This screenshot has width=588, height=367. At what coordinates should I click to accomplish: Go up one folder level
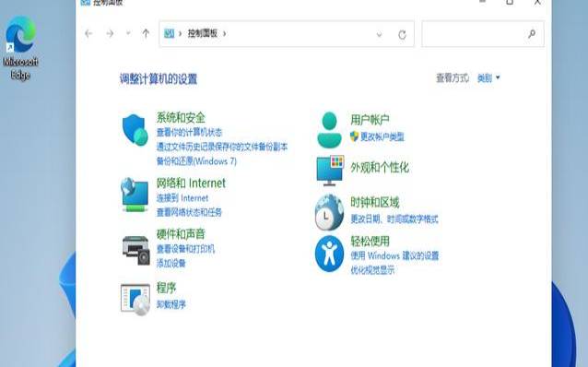tap(146, 34)
